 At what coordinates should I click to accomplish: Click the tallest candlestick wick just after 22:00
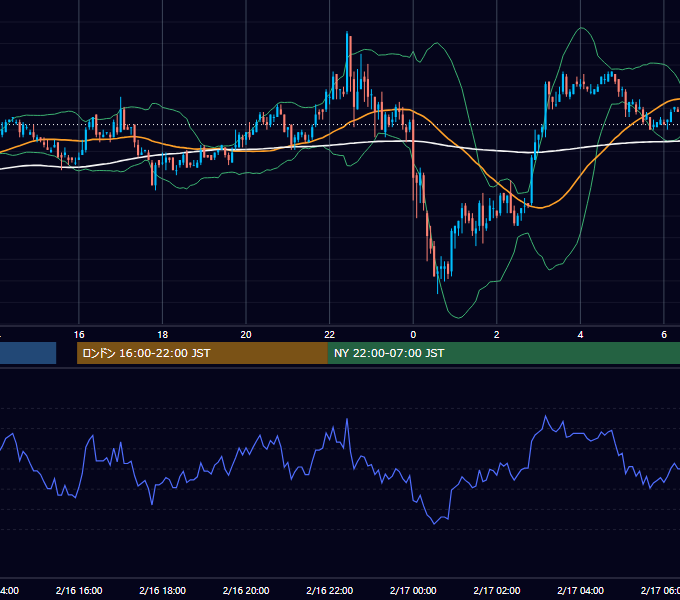point(347,61)
